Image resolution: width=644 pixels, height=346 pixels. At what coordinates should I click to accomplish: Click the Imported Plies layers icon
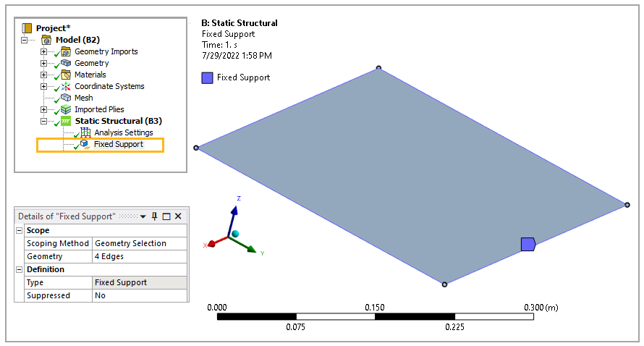pos(66,109)
